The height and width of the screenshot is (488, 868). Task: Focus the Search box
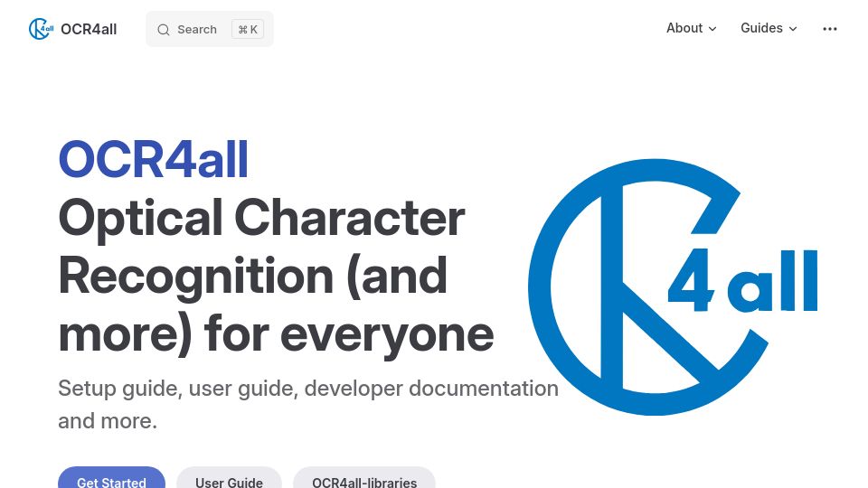[209, 29]
